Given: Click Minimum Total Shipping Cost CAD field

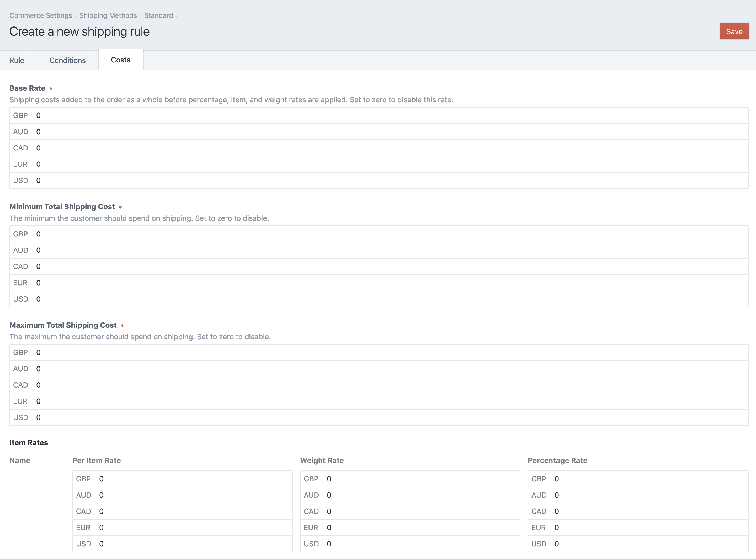Looking at the screenshot, I should click(x=389, y=266).
